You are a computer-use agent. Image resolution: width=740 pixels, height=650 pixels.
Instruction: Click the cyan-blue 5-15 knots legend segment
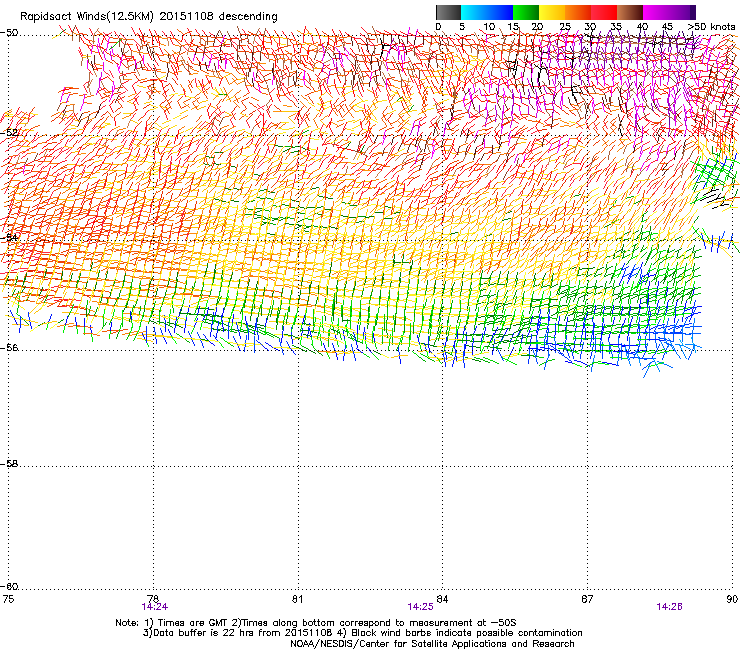tap(487, 12)
